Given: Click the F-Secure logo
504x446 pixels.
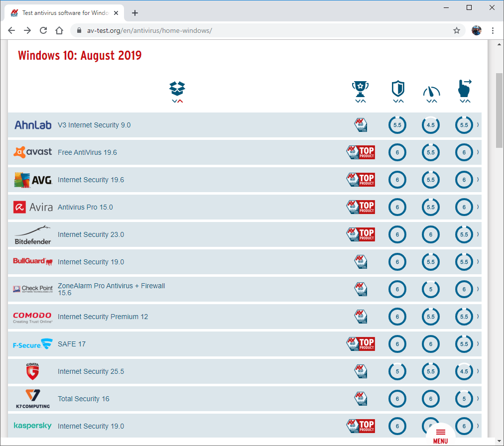Looking at the screenshot, I should pyautogui.click(x=32, y=344).
